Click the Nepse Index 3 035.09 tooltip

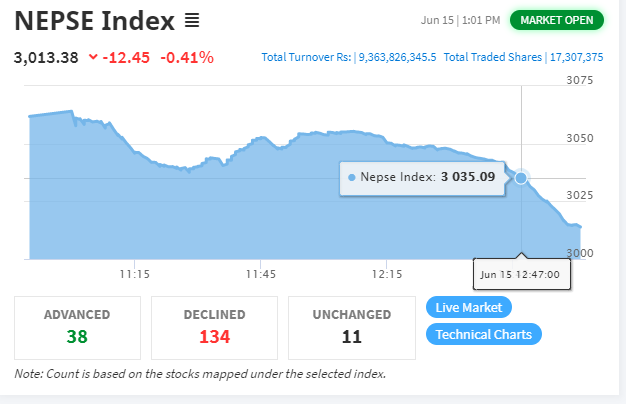[422, 178]
